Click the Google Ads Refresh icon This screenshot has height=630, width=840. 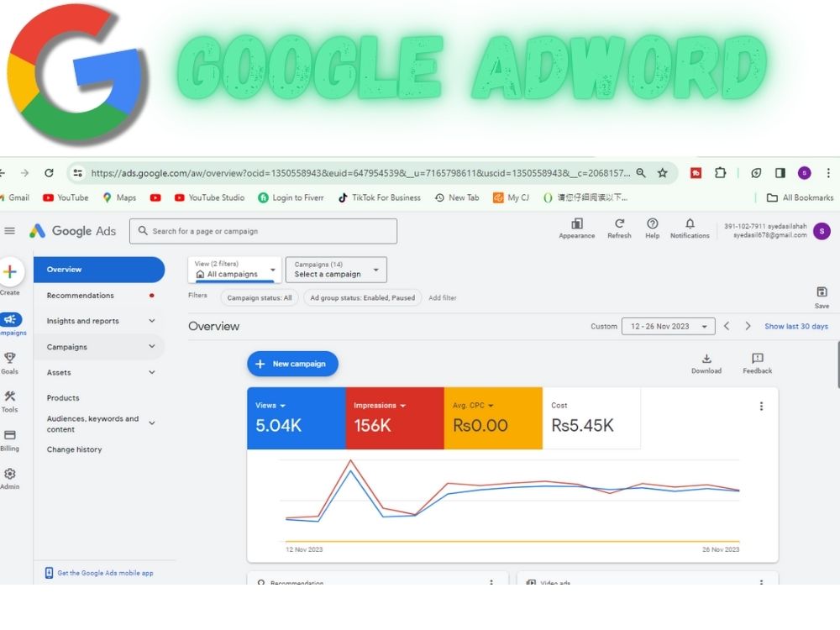click(619, 228)
